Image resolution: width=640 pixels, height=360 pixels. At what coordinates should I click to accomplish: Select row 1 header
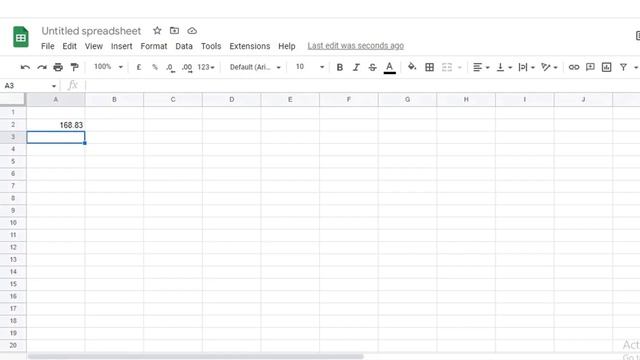13,112
